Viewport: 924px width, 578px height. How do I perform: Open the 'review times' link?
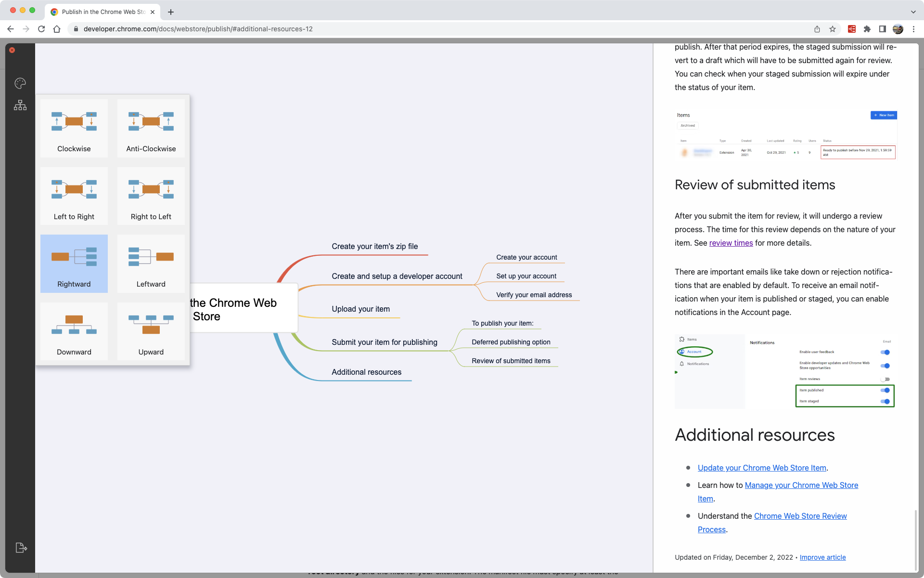pos(731,243)
